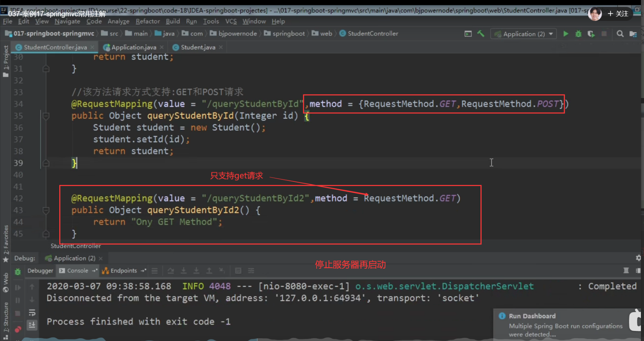Click Restore Layout icon at debug panel right

pyautogui.click(x=638, y=271)
